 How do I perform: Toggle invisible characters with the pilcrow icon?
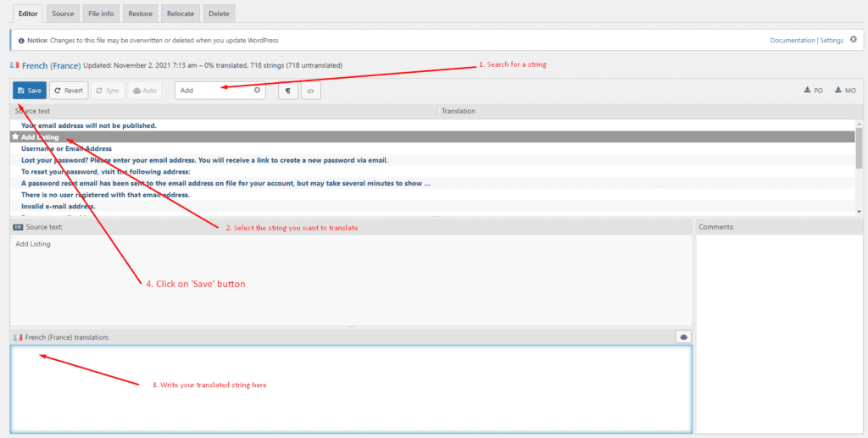tap(287, 91)
